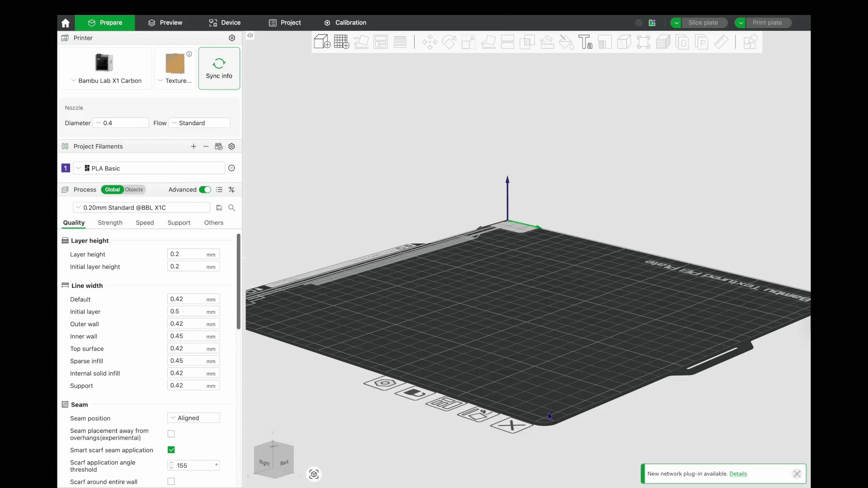868x488 pixels.
Task: Open the PLA Basic filament dropdown
Action: click(149, 168)
